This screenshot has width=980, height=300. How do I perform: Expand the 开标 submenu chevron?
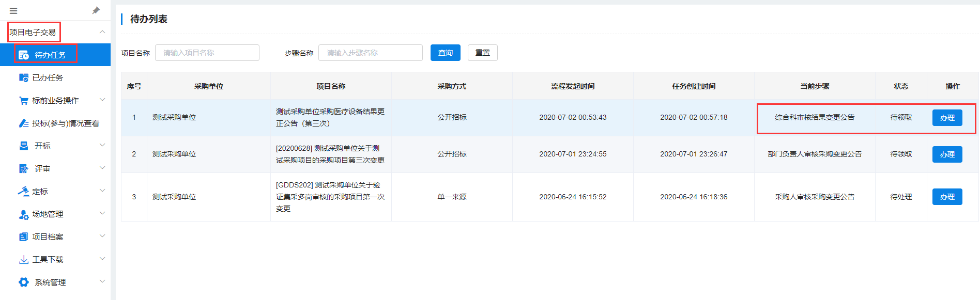102,146
